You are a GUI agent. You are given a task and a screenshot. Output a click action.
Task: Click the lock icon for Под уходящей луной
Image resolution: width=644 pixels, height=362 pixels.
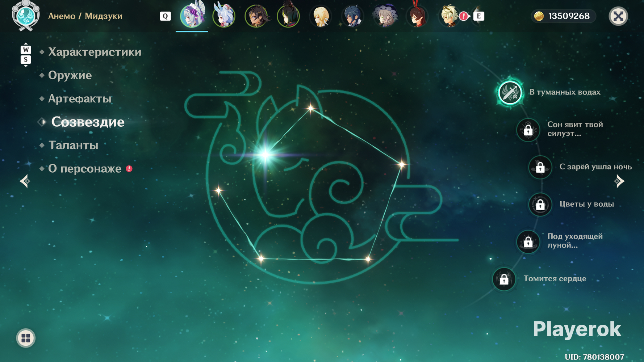[x=528, y=241]
